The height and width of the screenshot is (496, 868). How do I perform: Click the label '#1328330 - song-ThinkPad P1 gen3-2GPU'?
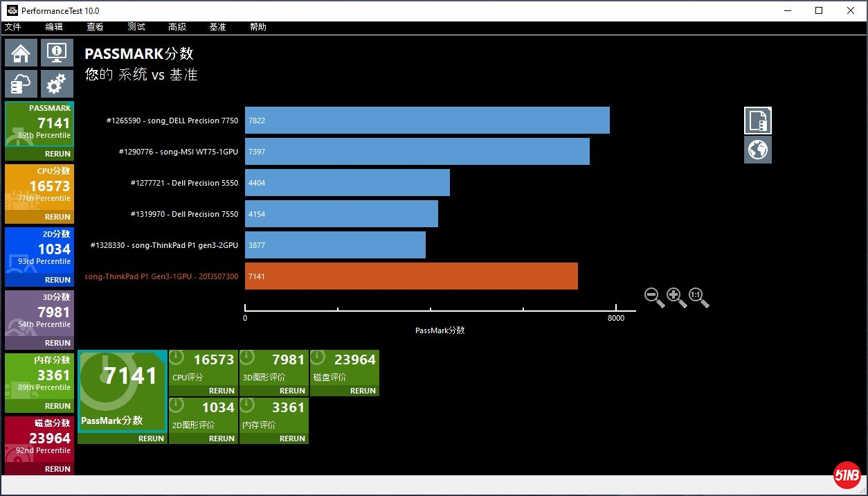[164, 245]
